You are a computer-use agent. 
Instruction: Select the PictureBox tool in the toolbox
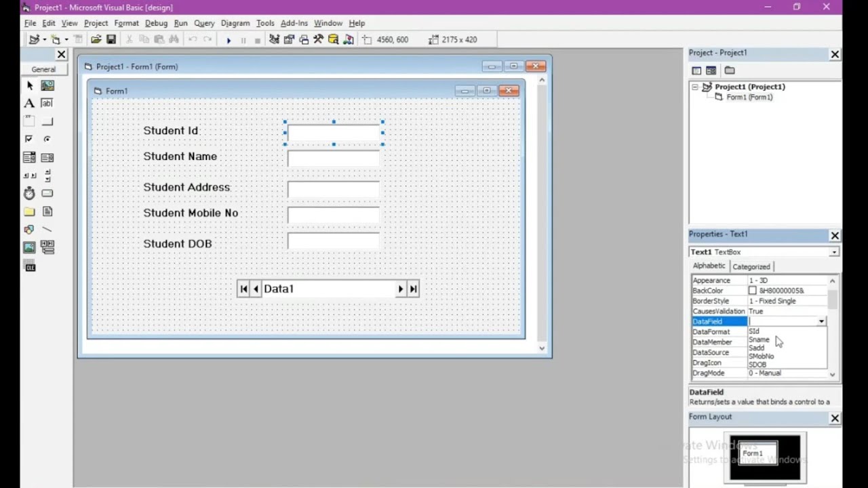tap(47, 85)
